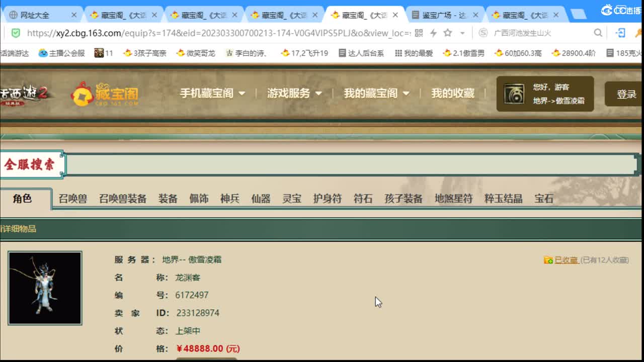Click the 登录 button
The image size is (644, 362).
coord(626,95)
